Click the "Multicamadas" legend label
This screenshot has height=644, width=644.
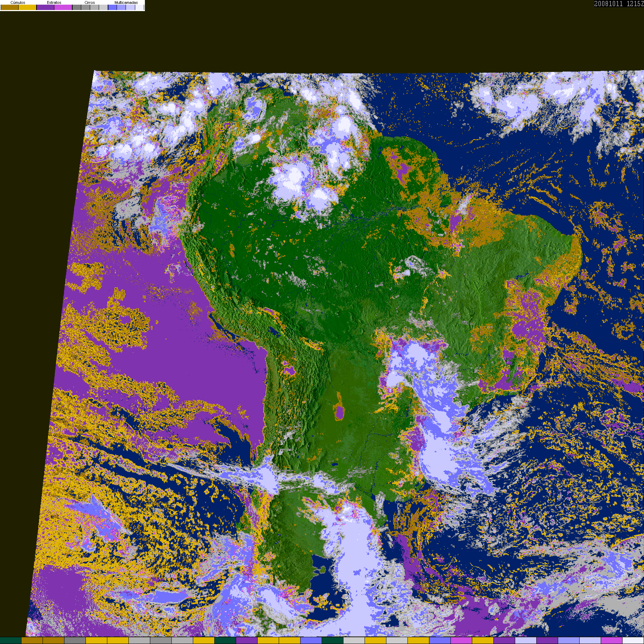click(126, 3)
